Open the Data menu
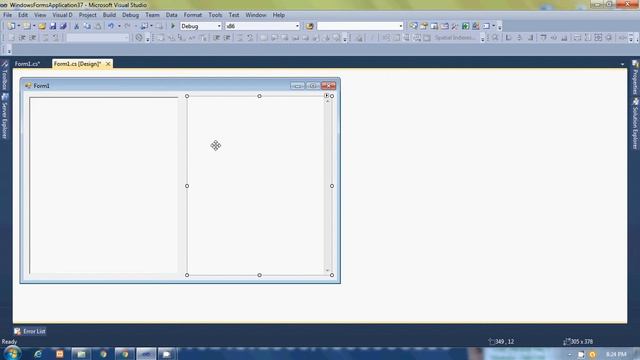640x360 pixels. point(171,15)
